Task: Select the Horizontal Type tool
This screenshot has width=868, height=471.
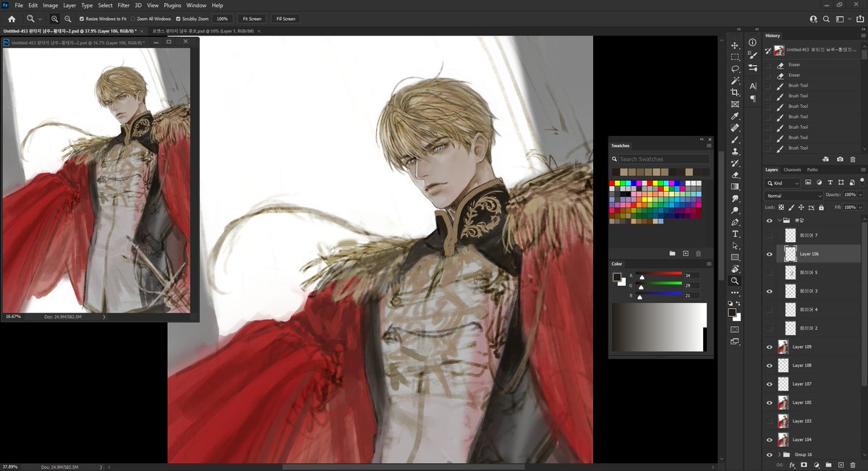Action: [x=735, y=234]
